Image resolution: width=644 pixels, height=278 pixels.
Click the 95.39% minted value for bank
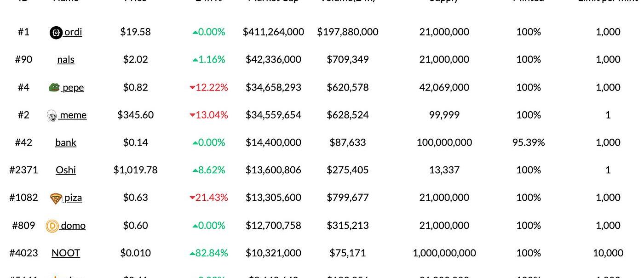click(529, 142)
